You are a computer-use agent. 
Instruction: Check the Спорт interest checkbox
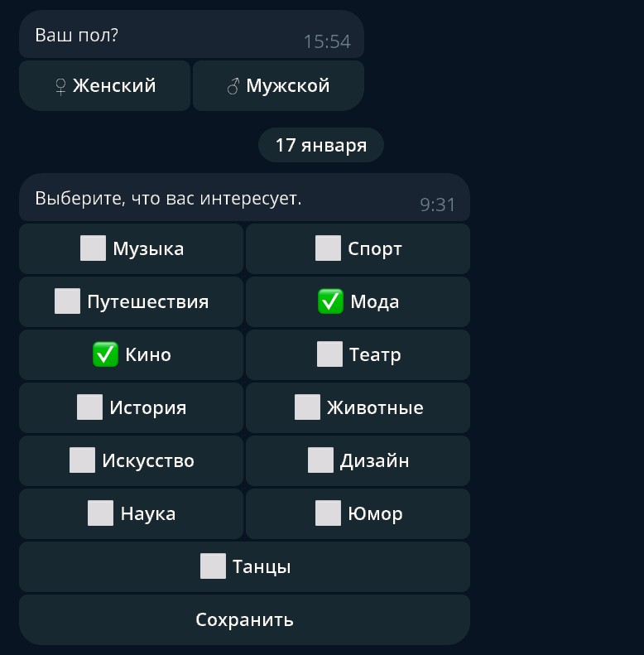329,248
